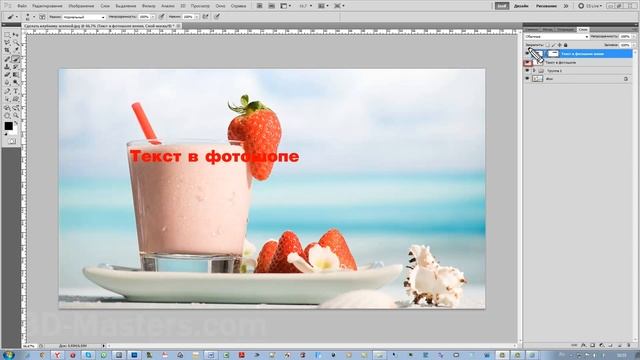Viewport: 640px width, 360px height.
Task: Select the Shape tool
Action: tap(16, 99)
